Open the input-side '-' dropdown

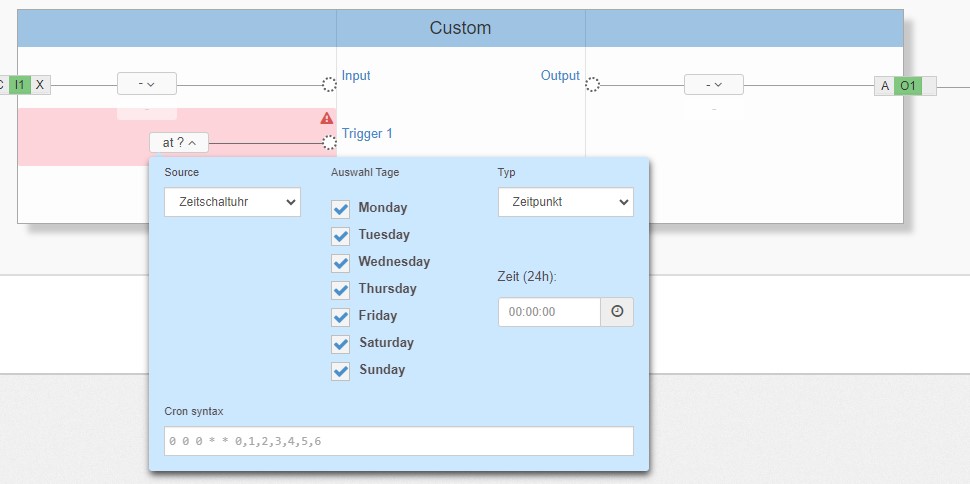[x=147, y=84]
